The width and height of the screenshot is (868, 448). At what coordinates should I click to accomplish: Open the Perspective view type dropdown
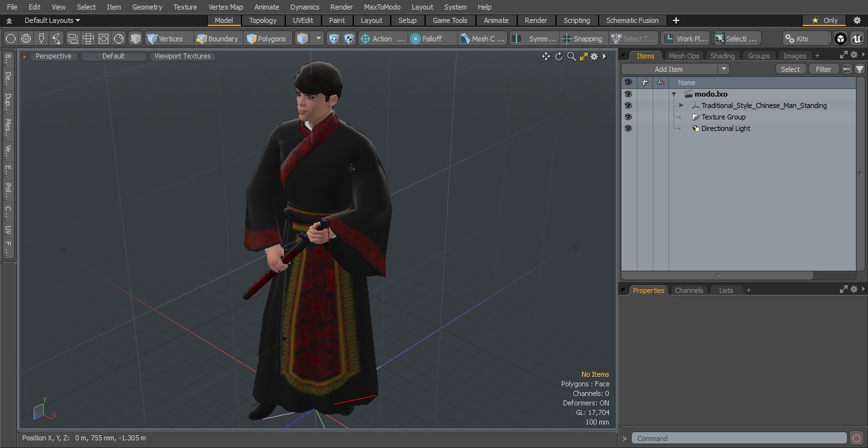53,56
